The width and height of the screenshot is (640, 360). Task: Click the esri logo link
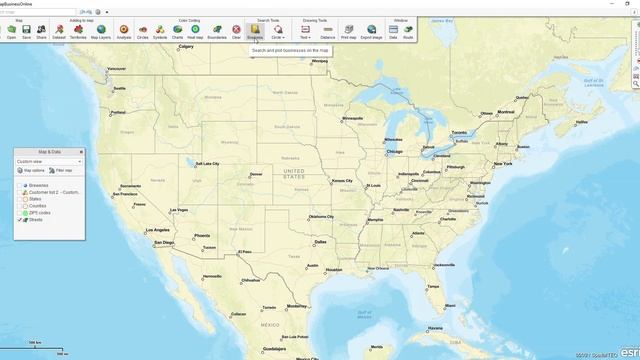[x=630, y=352]
